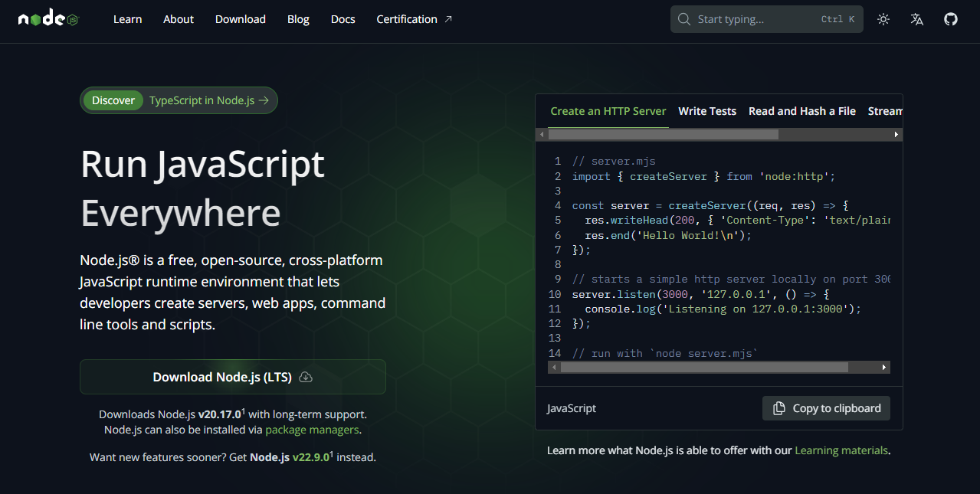This screenshot has width=980, height=494.
Task: Switch to Read and Hash a File tab
Action: click(802, 111)
